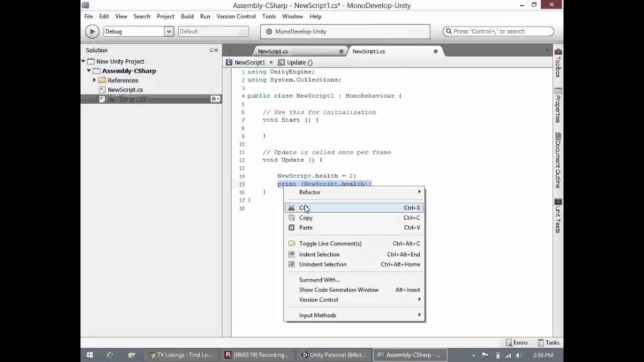Open the Toolbox side pad
This screenshot has width=644, height=362.
[x=558, y=62]
